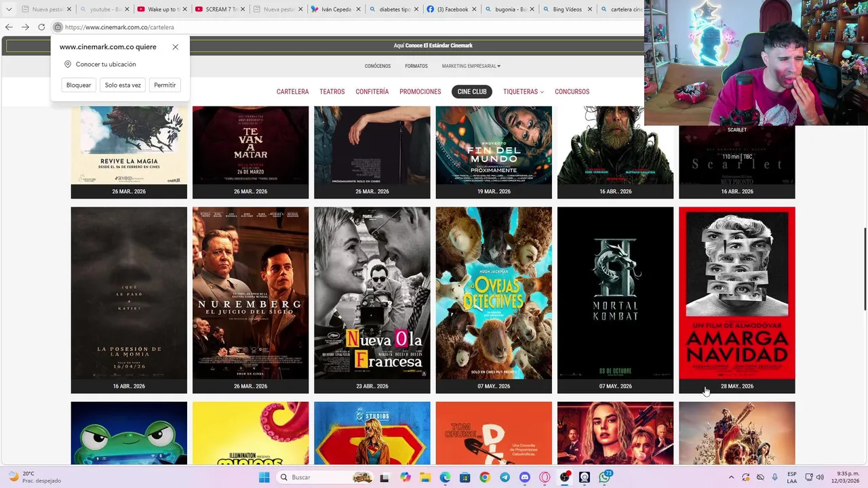
Task: Click the FORMATOS link
Action: [x=416, y=66]
